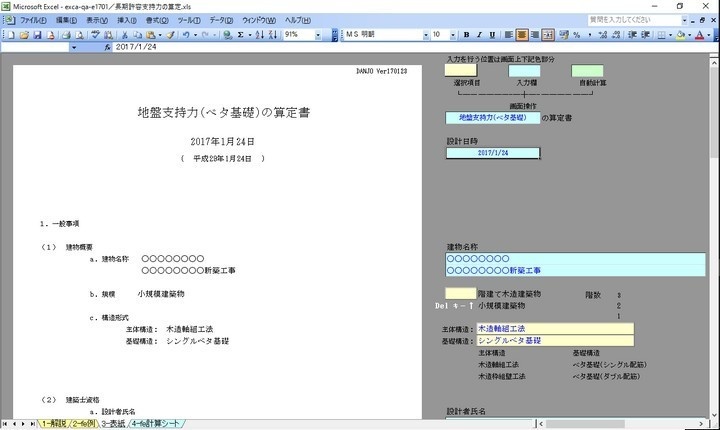Image resolution: width=720 pixels, height=430 pixels.
Task: Select the Format Painter brush
Action: [171, 35]
